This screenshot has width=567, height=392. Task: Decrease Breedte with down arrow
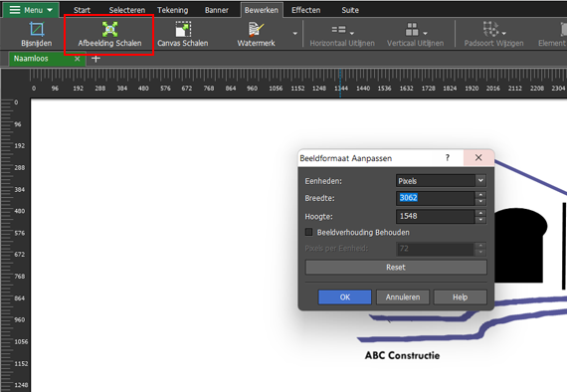pos(480,201)
